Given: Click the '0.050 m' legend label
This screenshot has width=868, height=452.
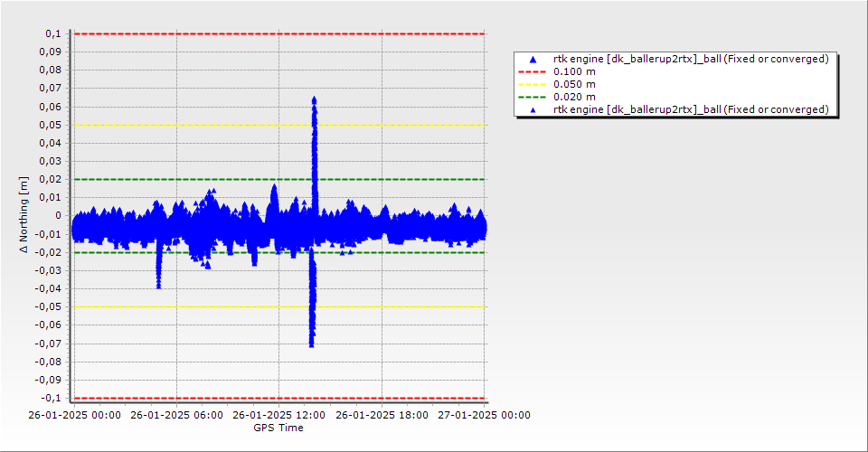Looking at the screenshot, I should click(x=575, y=85).
